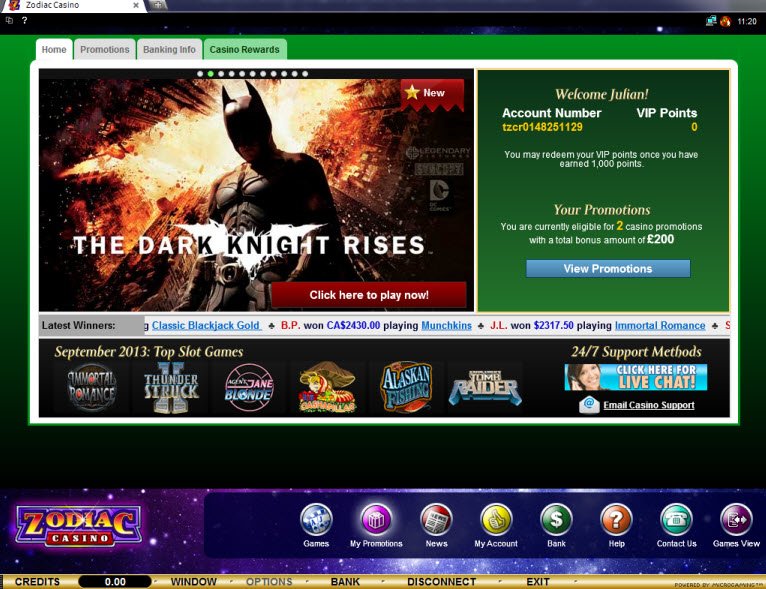
Task: Open the Immortal Romance ticker link
Action: coord(660,325)
